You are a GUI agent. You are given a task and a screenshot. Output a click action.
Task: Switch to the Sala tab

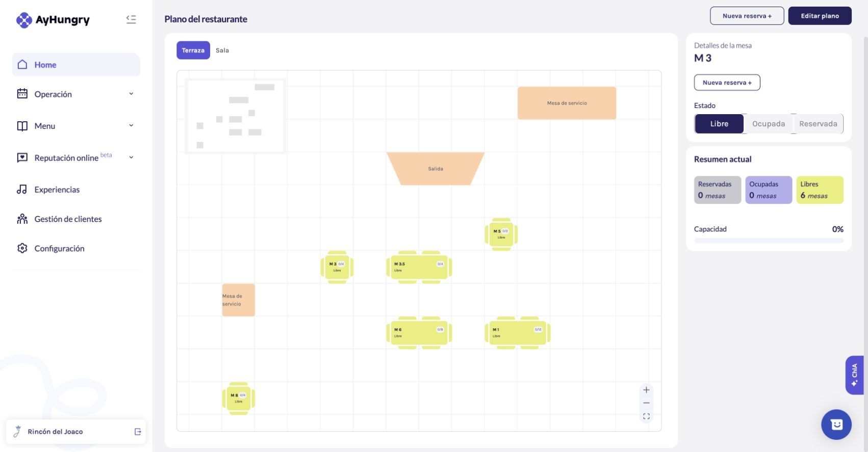(x=222, y=50)
